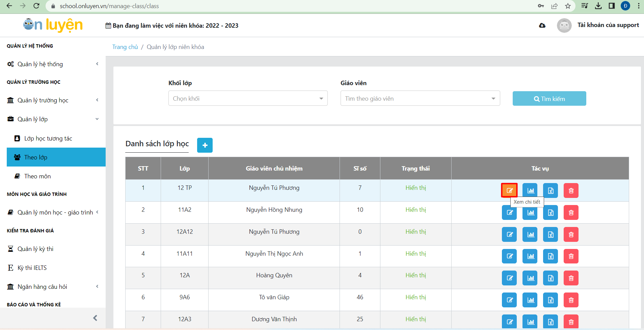Image resolution: width=644 pixels, height=330 pixels.
Task: Delete class 11A11 with trash icon
Action: (571, 256)
